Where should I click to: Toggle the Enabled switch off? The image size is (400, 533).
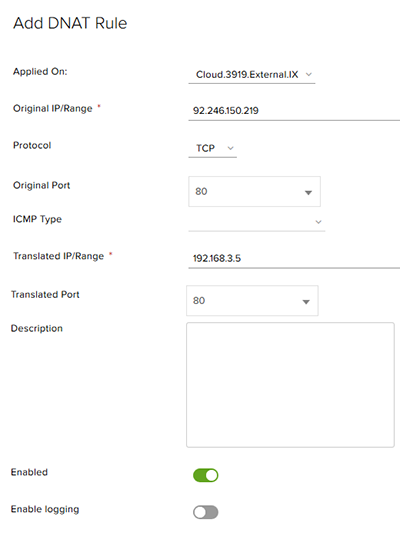pos(206,475)
